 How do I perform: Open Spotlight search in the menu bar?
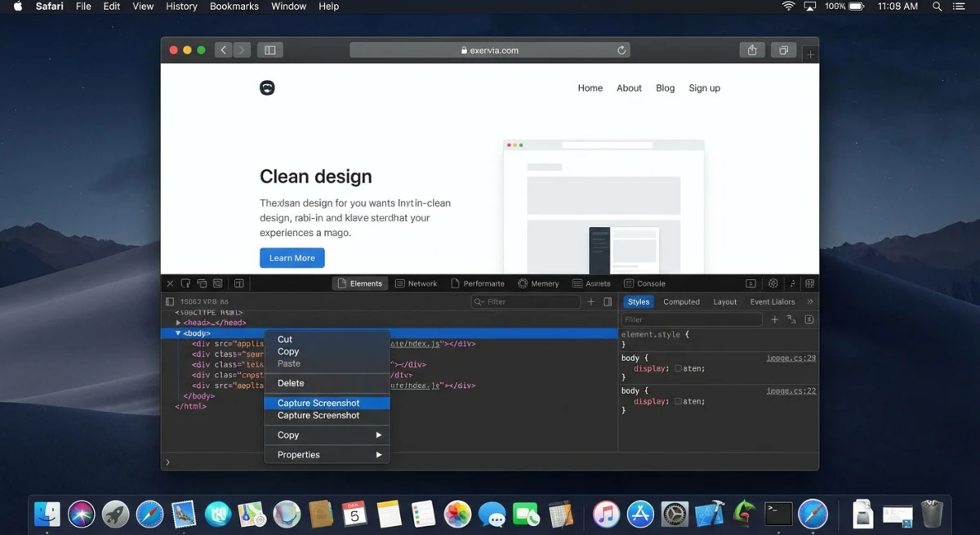pyautogui.click(x=938, y=7)
